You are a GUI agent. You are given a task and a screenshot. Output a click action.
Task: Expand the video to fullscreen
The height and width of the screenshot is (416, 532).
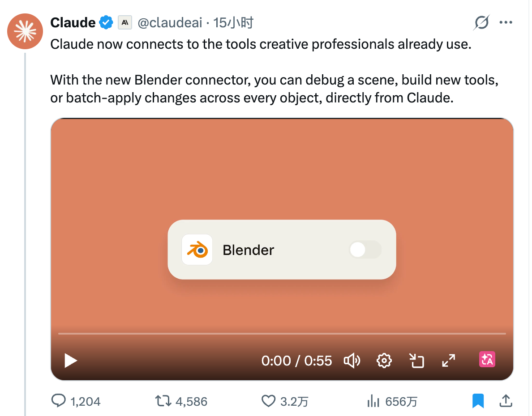[448, 360]
